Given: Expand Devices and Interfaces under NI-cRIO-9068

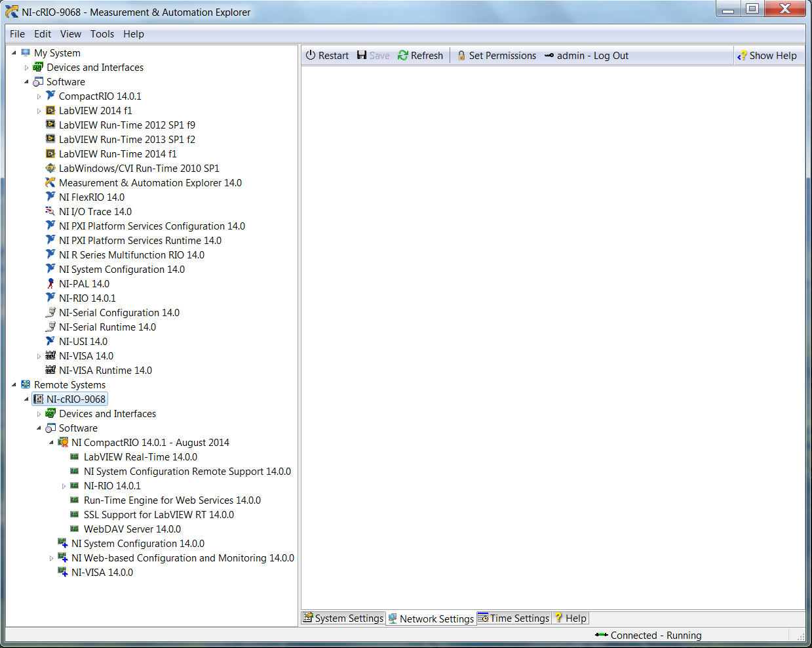Looking at the screenshot, I should point(39,413).
